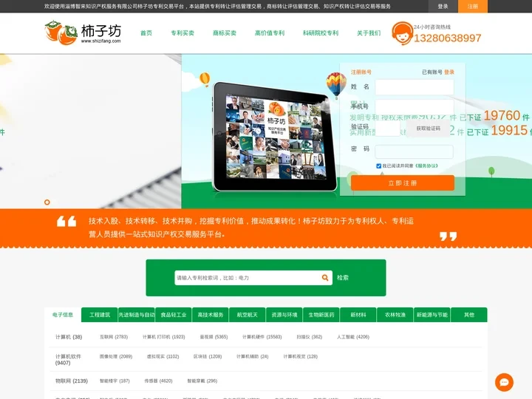The width and height of the screenshot is (532, 399).
Task: Open the 《服务协议》 link
Action: (426, 166)
